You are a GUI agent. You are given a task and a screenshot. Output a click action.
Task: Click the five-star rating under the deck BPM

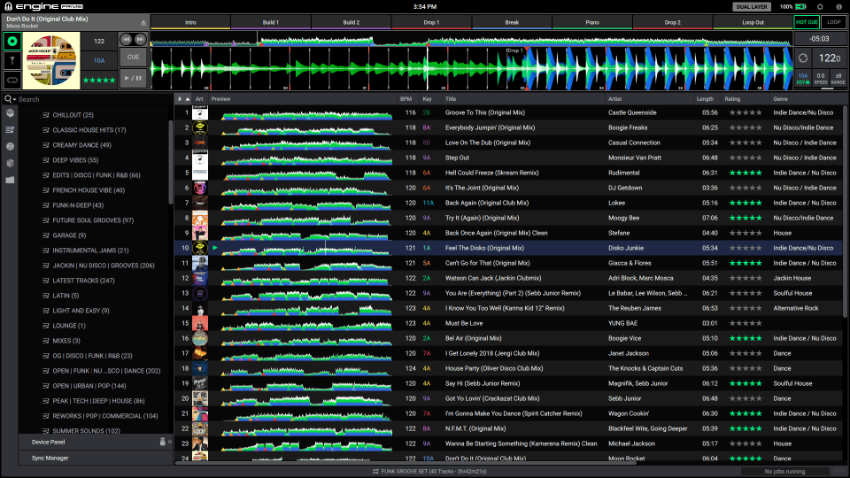click(x=99, y=80)
